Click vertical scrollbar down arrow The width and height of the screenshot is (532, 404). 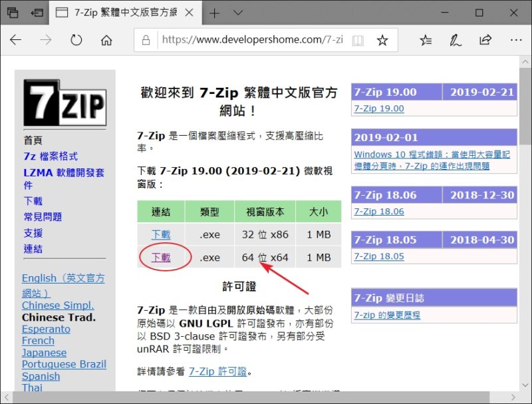[525, 385]
